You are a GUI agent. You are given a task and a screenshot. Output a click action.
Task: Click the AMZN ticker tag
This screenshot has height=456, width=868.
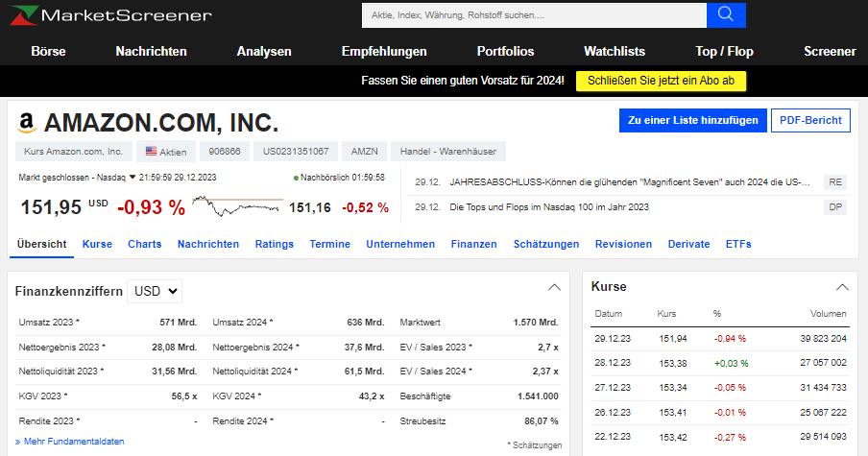(x=364, y=152)
